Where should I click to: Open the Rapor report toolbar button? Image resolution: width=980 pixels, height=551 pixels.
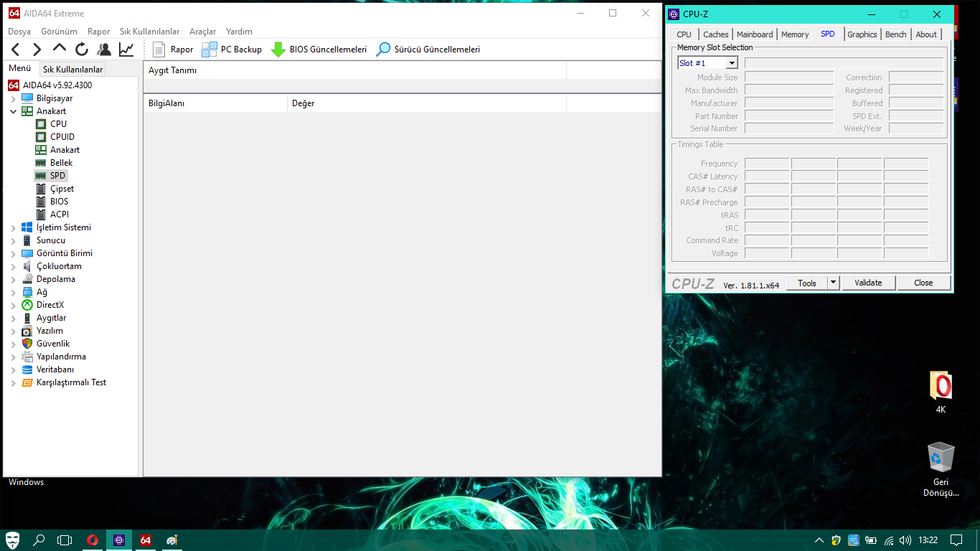pyautogui.click(x=173, y=50)
